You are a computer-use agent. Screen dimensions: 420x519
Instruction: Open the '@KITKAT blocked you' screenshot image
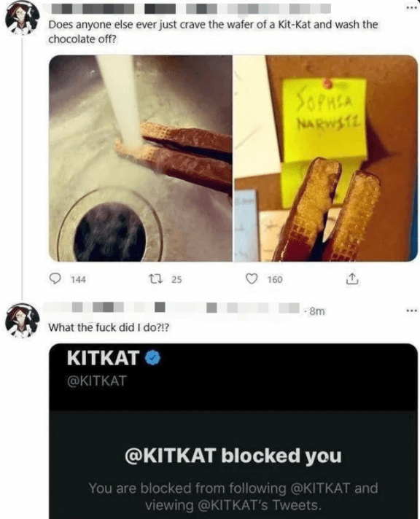click(233, 431)
